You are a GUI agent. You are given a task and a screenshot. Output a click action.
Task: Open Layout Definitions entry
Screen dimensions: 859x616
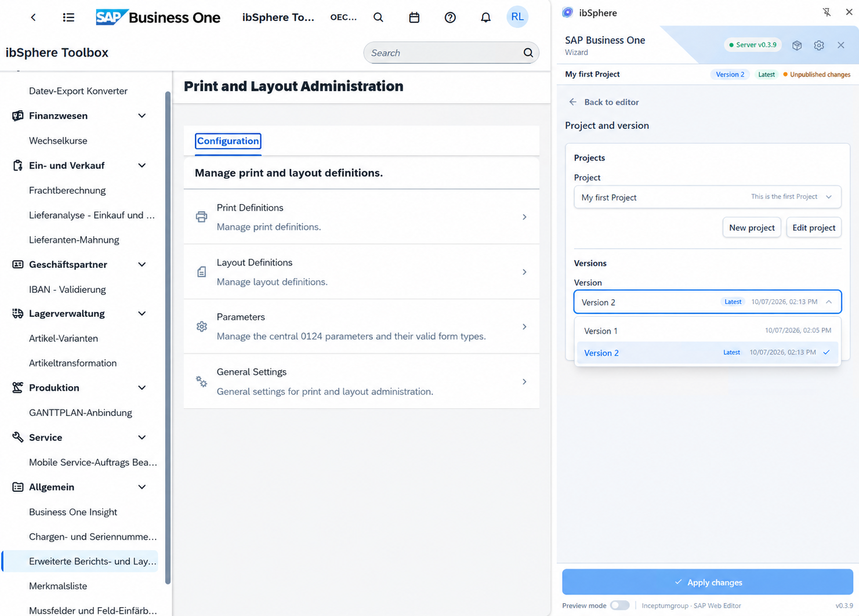click(361, 271)
